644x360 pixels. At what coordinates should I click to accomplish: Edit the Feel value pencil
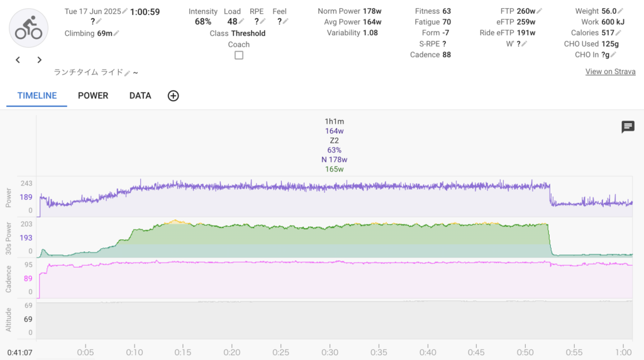[285, 21]
